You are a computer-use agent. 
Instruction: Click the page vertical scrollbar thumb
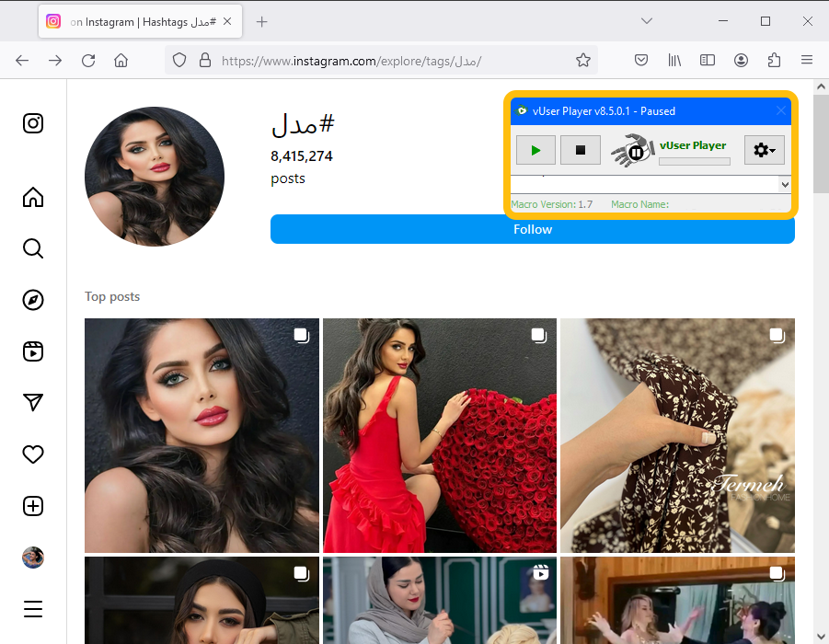click(821, 143)
